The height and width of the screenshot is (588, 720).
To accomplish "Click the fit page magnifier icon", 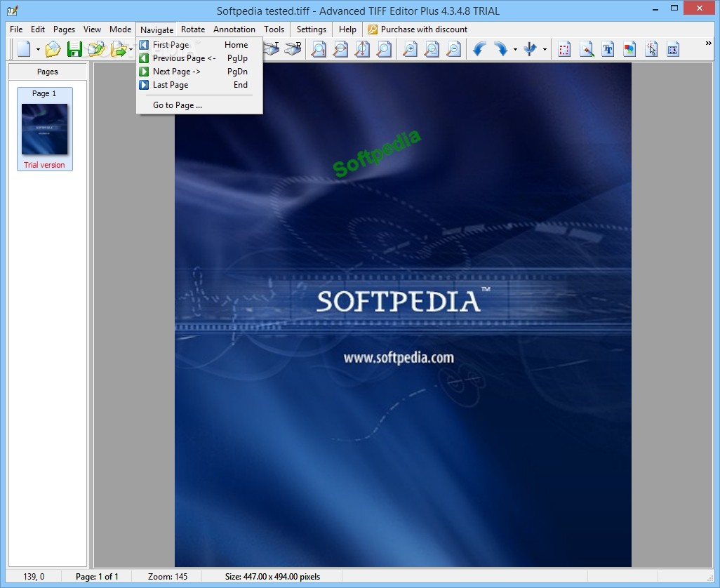I will click(x=384, y=48).
